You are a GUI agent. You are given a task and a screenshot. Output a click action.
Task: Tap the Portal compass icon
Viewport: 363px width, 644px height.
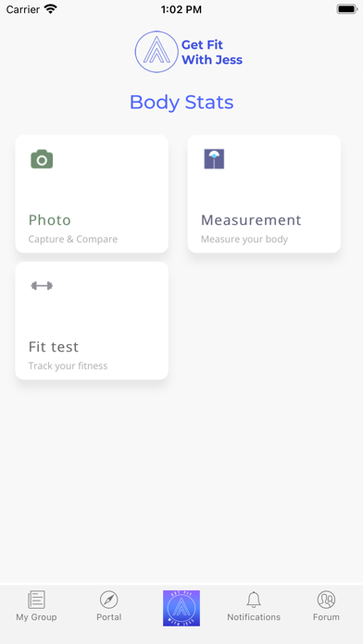pyautogui.click(x=109, y=600)
